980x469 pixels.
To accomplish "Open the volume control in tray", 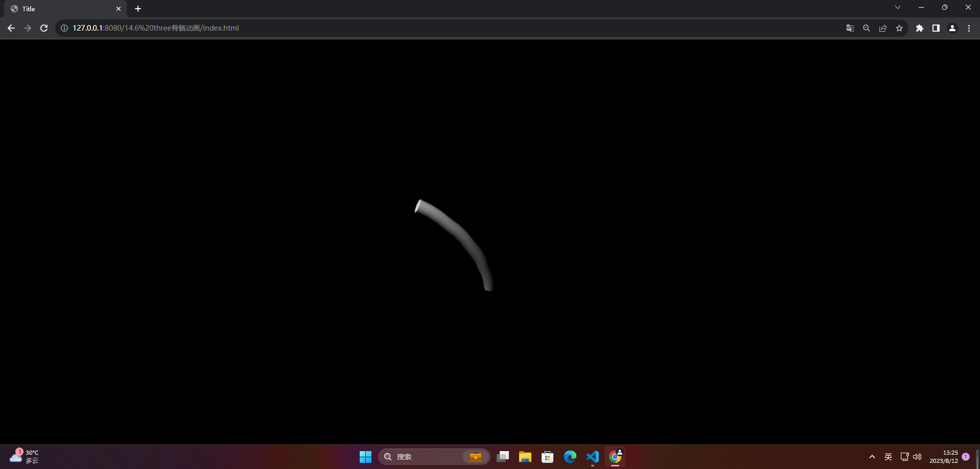I will (x=917, y=457).
